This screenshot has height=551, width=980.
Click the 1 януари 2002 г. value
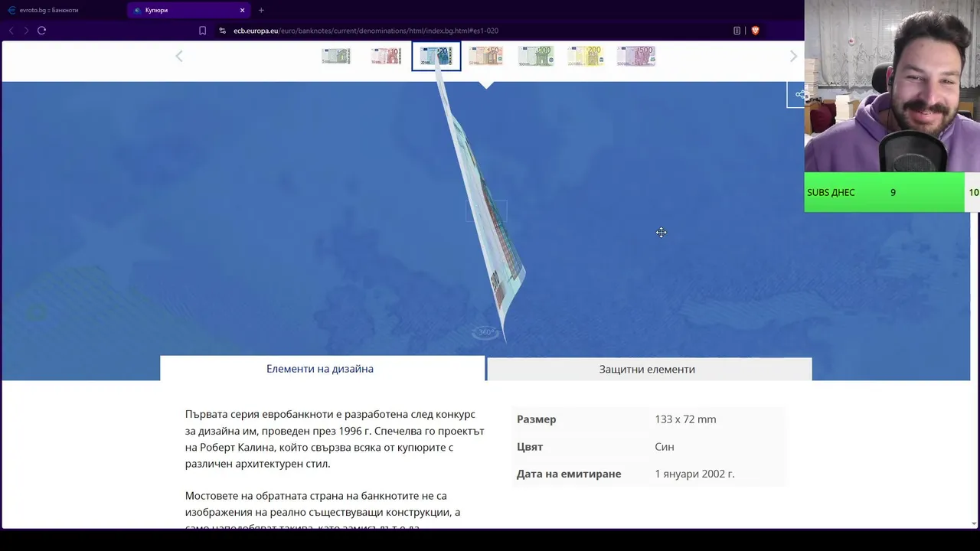click(694, 474)
